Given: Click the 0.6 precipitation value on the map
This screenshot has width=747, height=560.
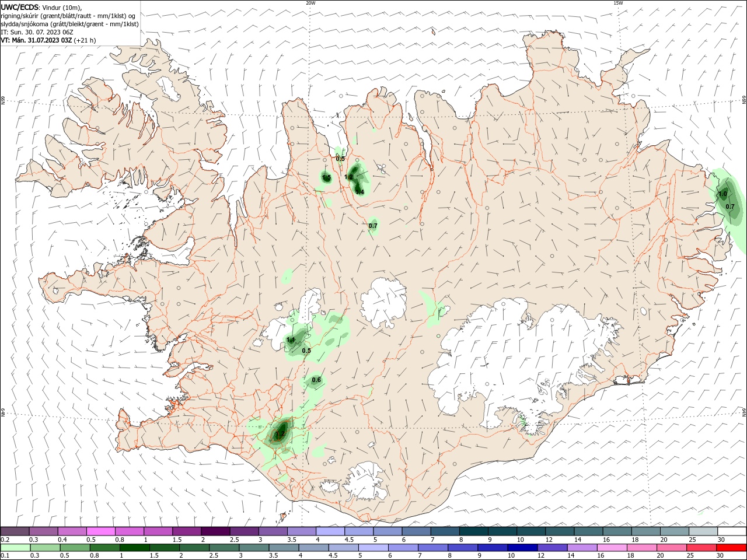Looking at the screenshot, I should point(316,380).
